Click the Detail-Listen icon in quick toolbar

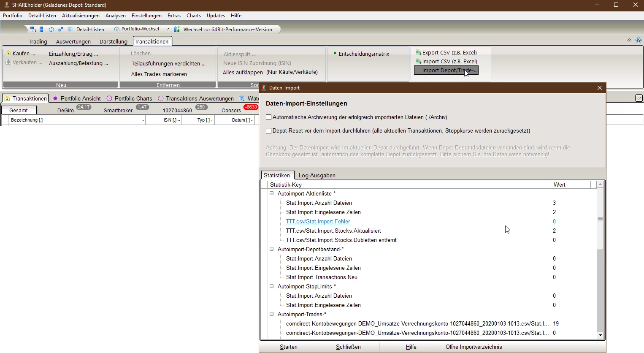[70, 30]
